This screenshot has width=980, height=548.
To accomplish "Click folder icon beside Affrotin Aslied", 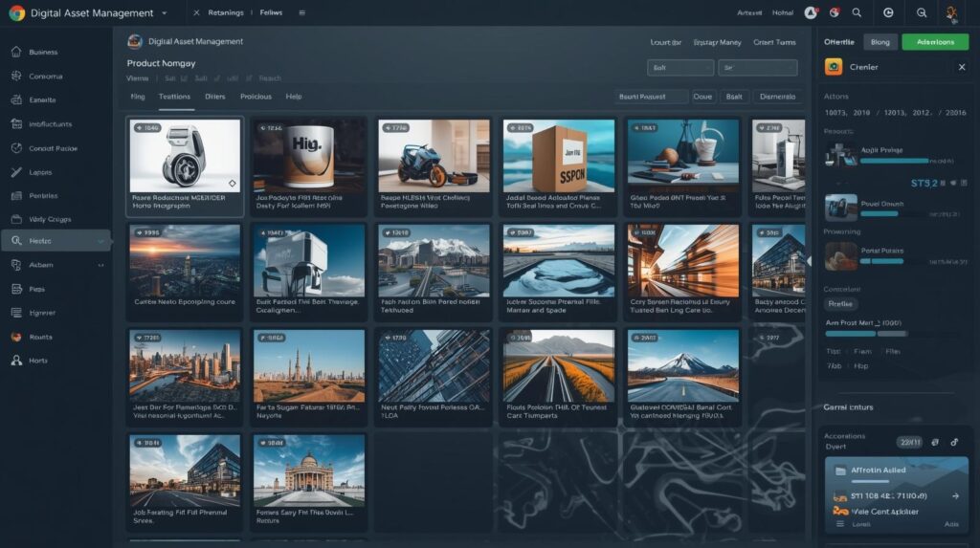I will [840, 471].
